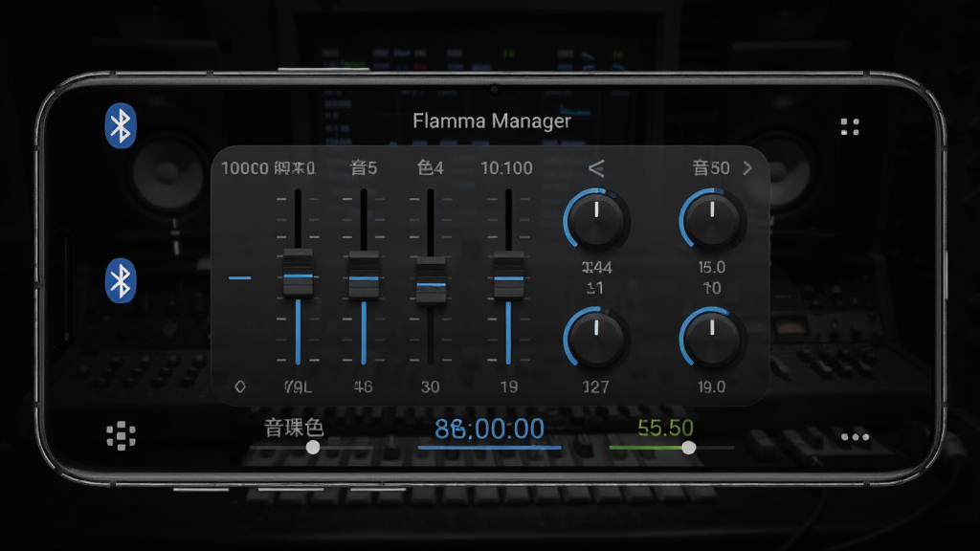Screen dimensions: 980x551
Task: Click the knob above value 144
Action: coord(596,220)
